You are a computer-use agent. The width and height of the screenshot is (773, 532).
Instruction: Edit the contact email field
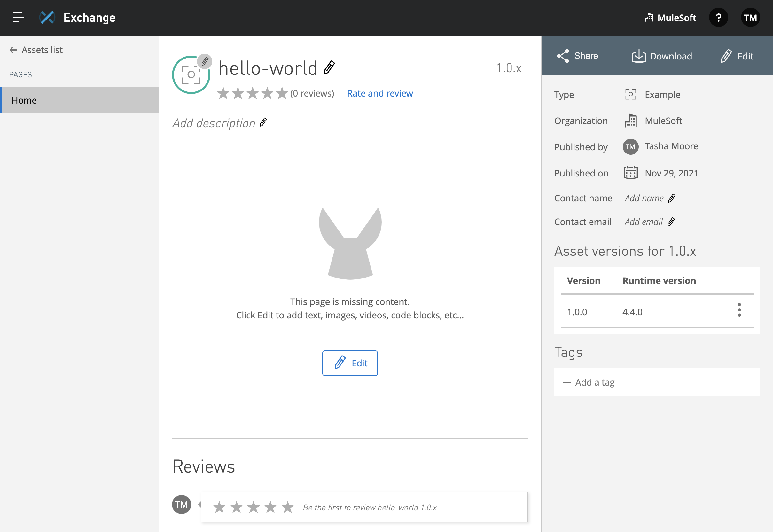point(672,222)
